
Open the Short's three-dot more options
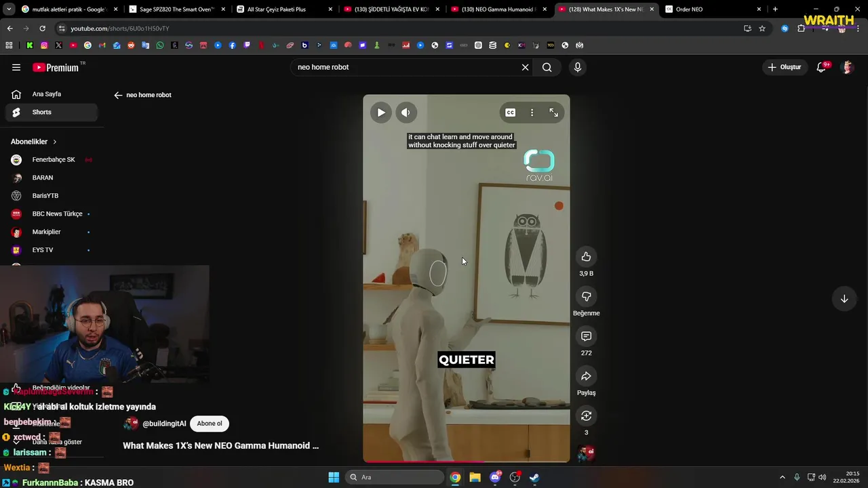coord(532,113)
